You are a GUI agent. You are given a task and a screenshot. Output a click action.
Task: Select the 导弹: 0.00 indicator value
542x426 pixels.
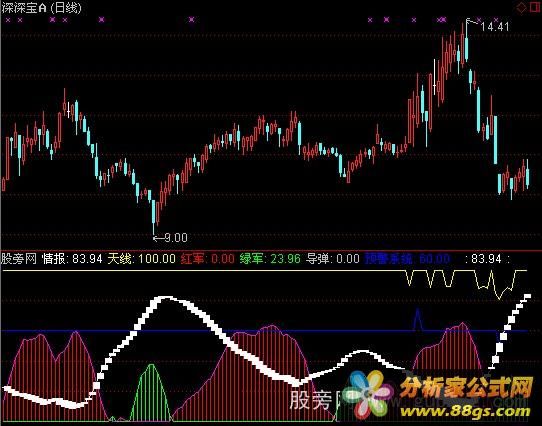333,259
